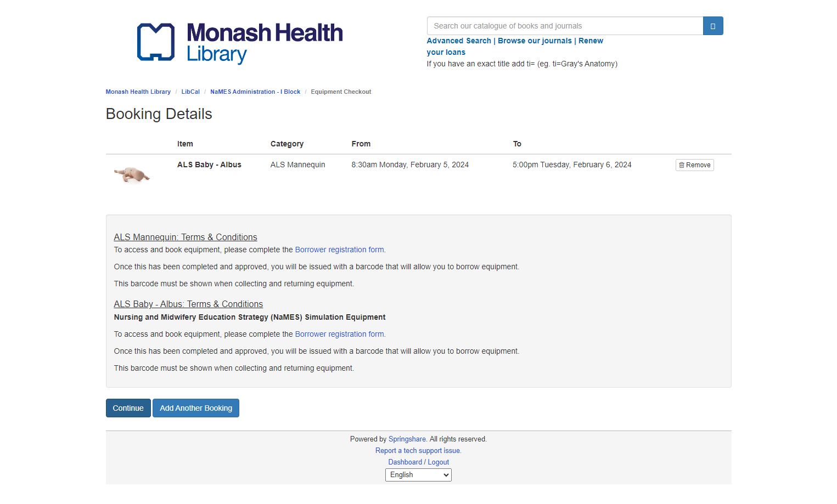This screenshot has height=504, width=837.
Task: Open the ALS Baby mannequin thumbnail
Action: [x=132, y=175]
